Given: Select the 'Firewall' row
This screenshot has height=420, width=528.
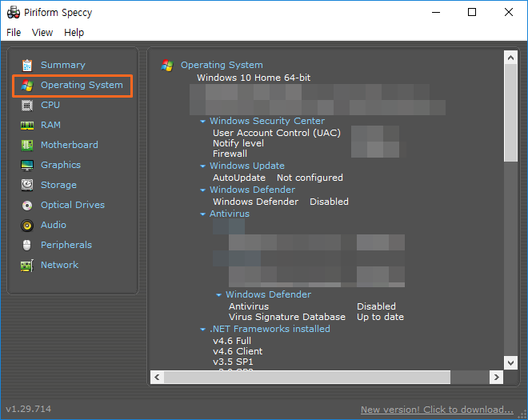Looking at the screenshot, I should (230, 154).
